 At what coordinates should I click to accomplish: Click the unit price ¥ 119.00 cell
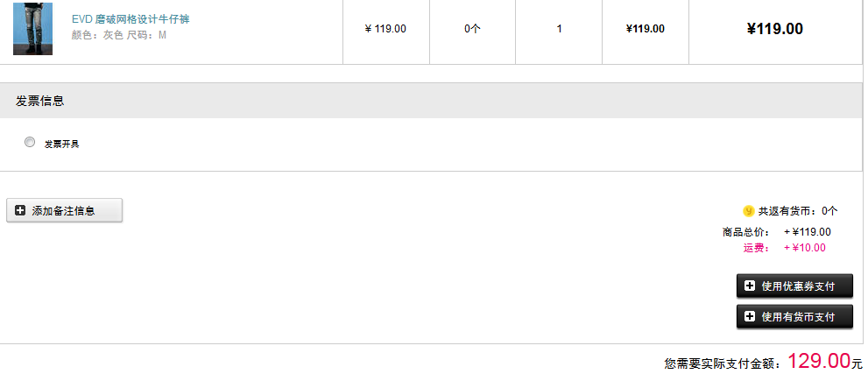pos(386,29)
